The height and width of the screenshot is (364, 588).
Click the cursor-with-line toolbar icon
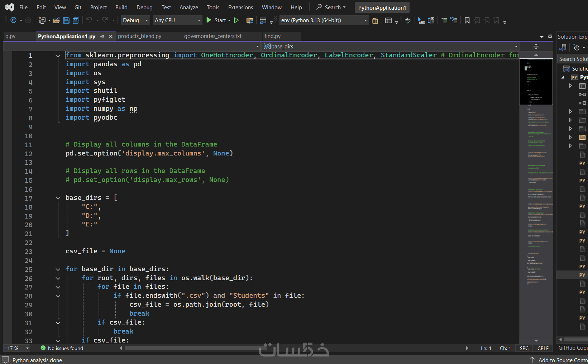[421, 20]
